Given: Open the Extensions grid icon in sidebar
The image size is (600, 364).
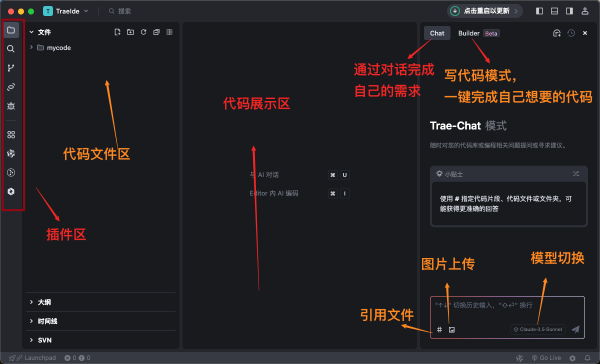Looking at the screenshot, I should pos(11,134).
